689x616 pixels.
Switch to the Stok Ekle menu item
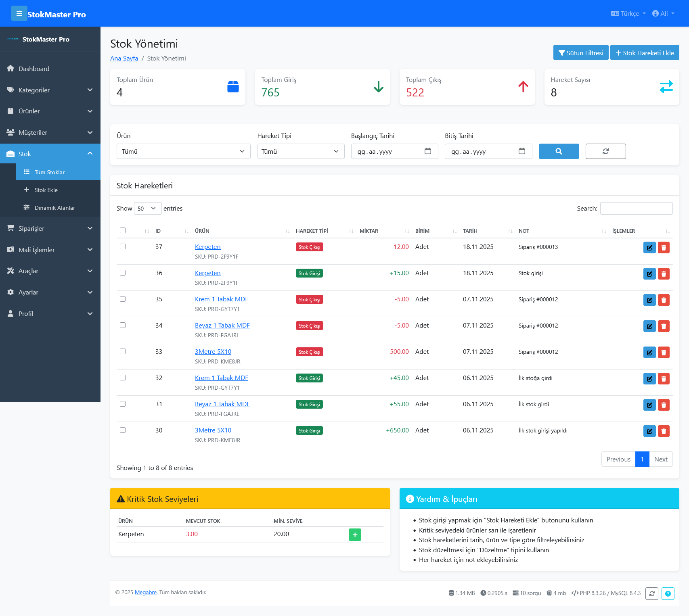click(46, 190)
